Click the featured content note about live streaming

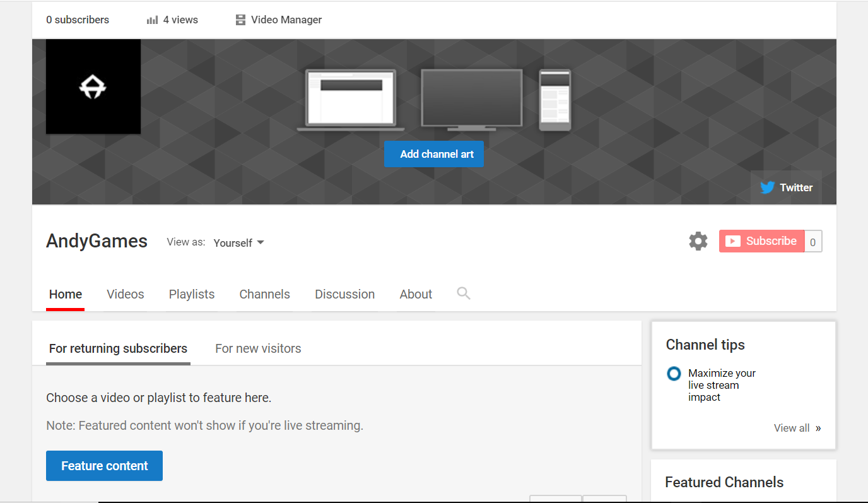coord(205,425)
